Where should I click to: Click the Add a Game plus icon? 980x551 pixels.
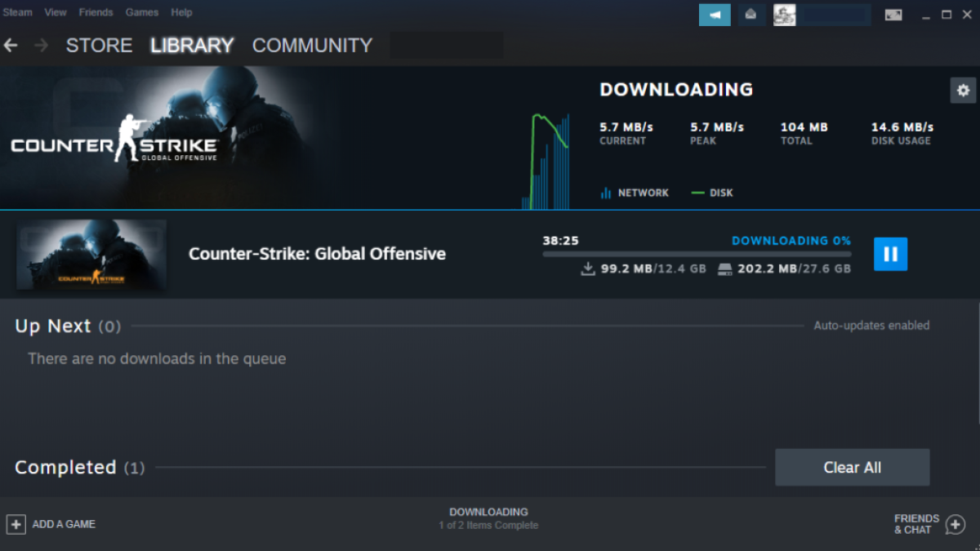[16, 524]
